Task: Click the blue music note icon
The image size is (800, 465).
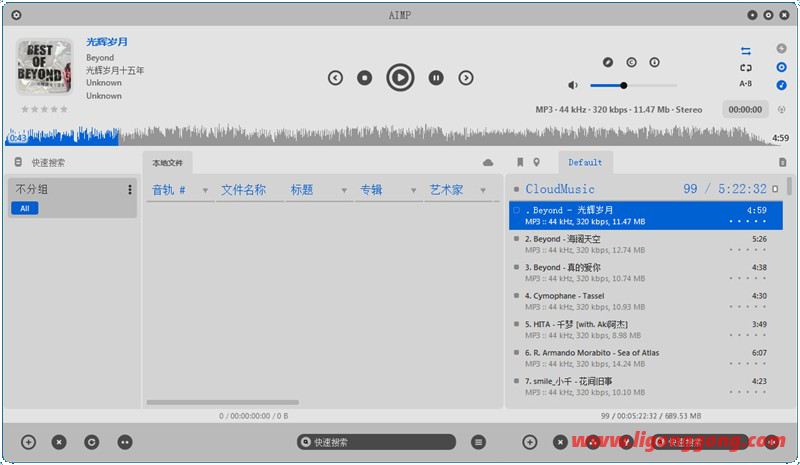Action: click(x=781, y=85)
